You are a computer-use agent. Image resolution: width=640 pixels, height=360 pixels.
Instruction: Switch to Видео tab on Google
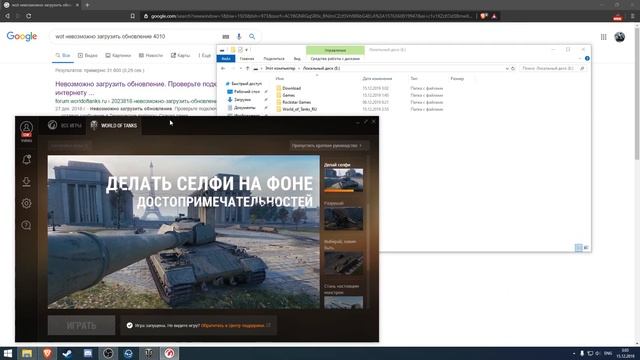point(88,56)
